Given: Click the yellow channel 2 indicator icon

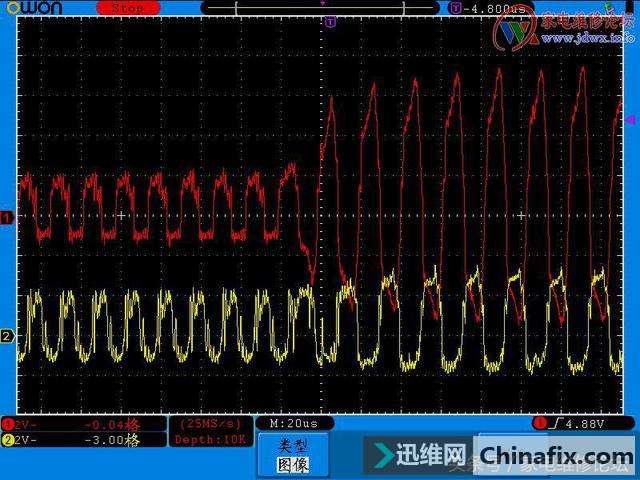Looking at the screenshot, I should pos(8,440).
